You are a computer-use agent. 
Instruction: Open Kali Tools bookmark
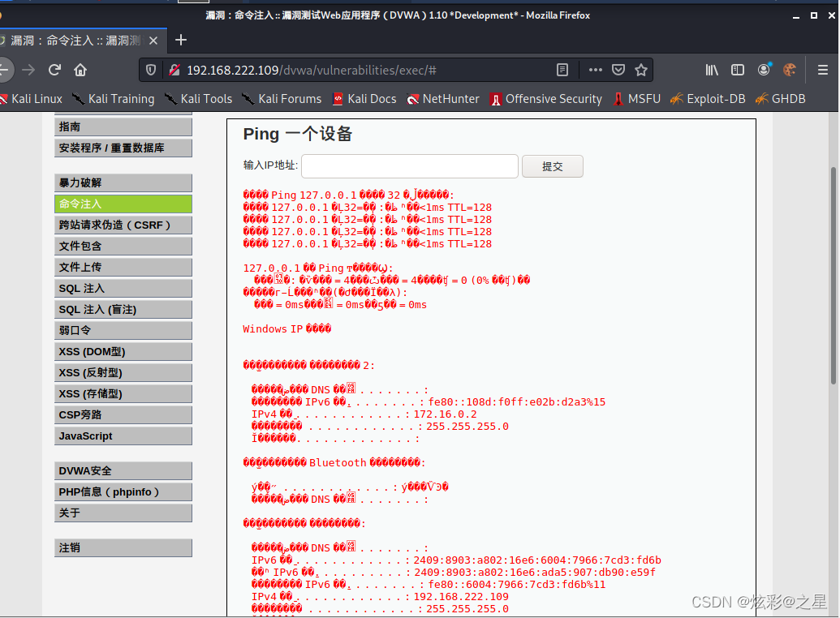click(x=198, y=99)
